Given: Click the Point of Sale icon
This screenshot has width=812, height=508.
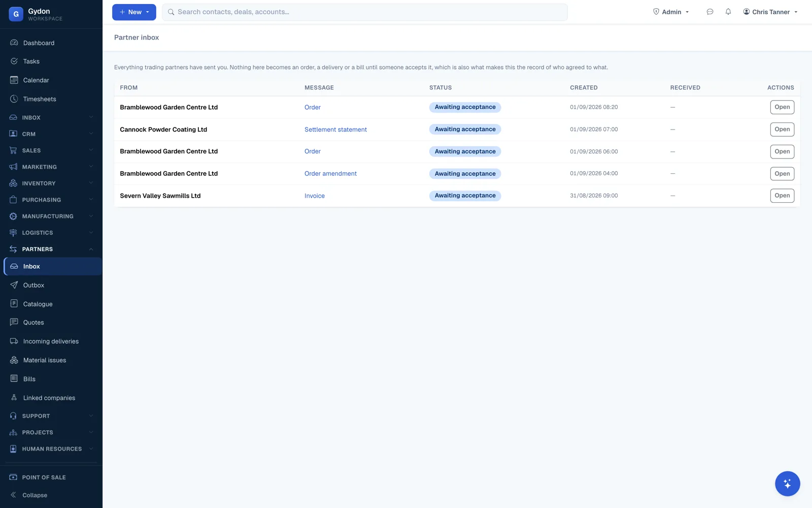Looking at the screenshot, I should click(x=13, y=477).
